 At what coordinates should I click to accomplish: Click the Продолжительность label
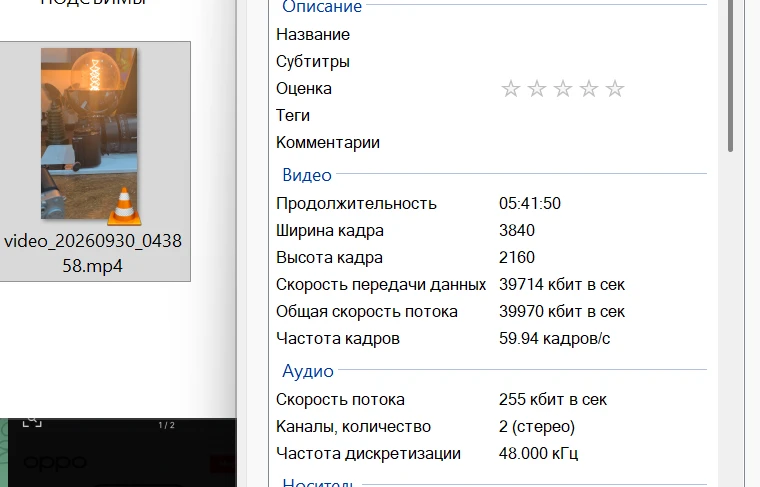tap(356, 204)
